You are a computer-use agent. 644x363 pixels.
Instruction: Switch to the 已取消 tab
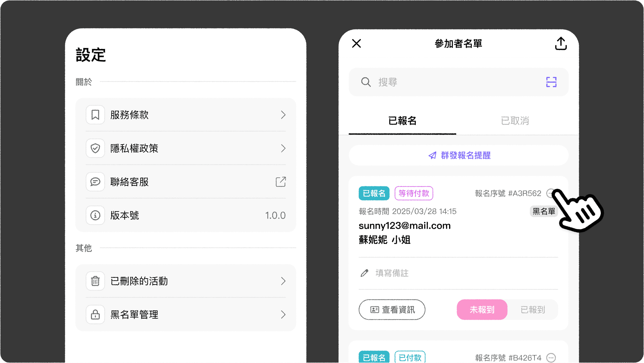515,121
